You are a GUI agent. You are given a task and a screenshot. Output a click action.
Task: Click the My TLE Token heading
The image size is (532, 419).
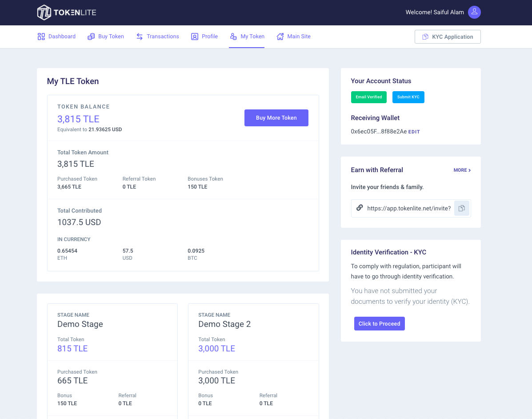pyautogui.click(x=73, y=81)
